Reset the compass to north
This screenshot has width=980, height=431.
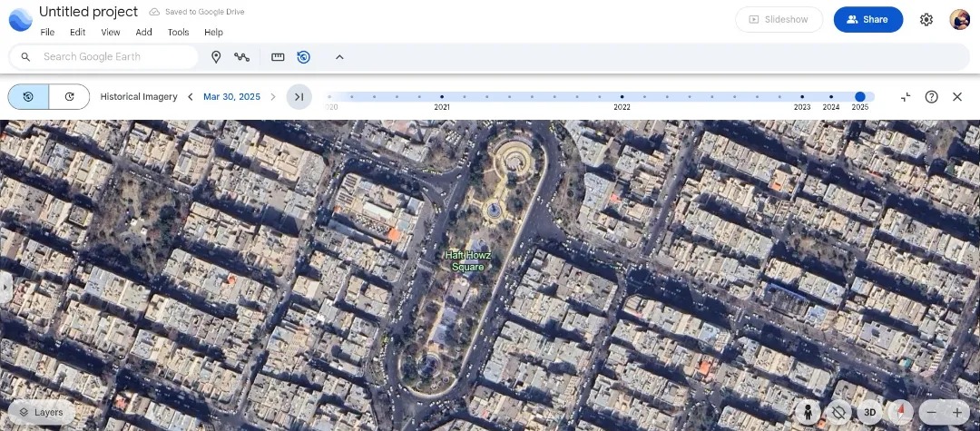click(901, 412)
